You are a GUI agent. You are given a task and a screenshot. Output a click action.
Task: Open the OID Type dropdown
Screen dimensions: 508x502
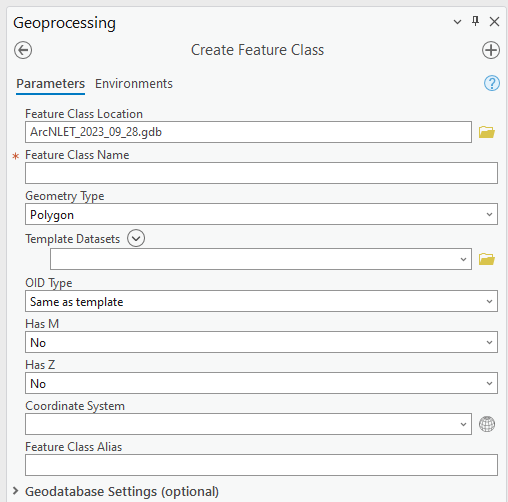(x=261, y=301)
